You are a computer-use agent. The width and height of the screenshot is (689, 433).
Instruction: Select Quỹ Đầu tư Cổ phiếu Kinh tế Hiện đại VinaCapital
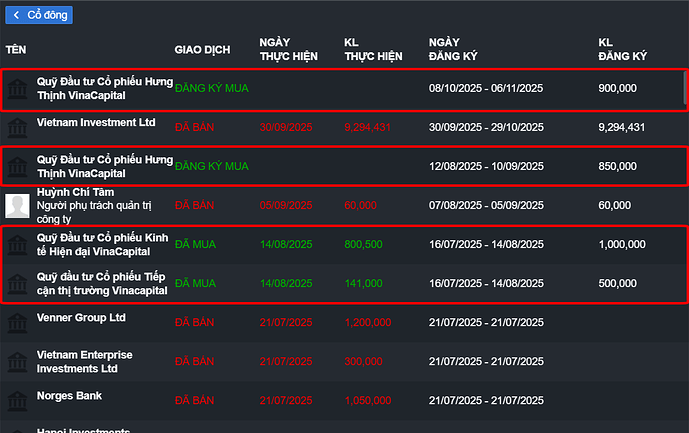(102, 244)
